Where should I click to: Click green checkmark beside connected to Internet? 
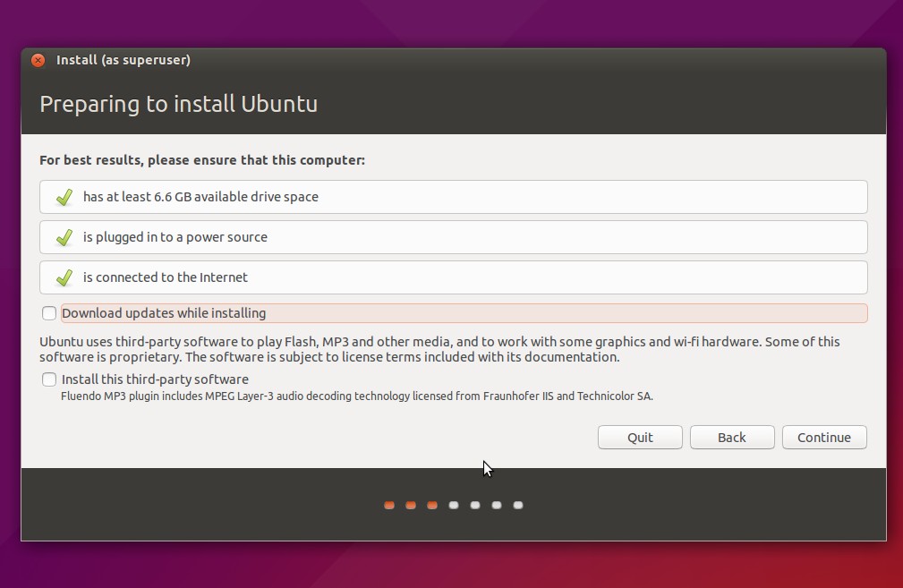click(x=64, y=277)
